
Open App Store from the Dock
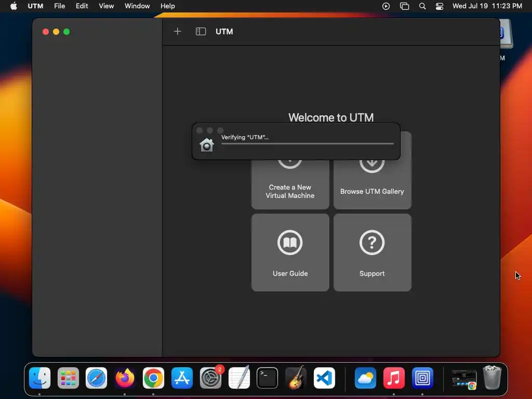click(182, 378)
